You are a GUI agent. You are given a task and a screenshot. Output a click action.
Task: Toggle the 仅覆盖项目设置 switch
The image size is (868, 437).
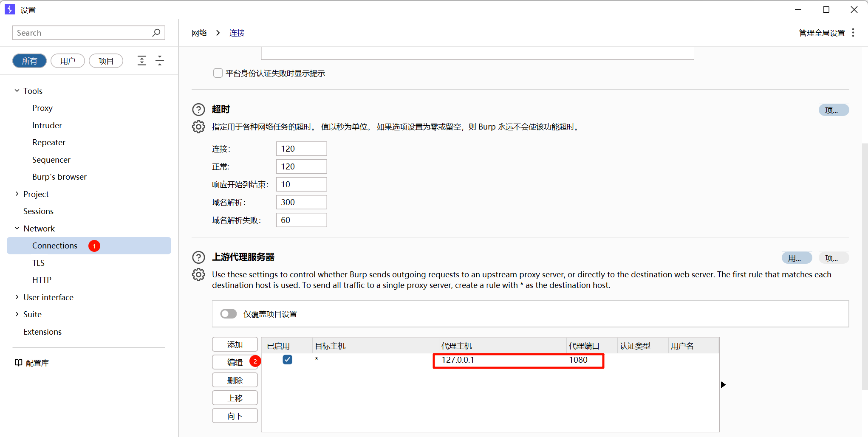click(x=229, y=314)
